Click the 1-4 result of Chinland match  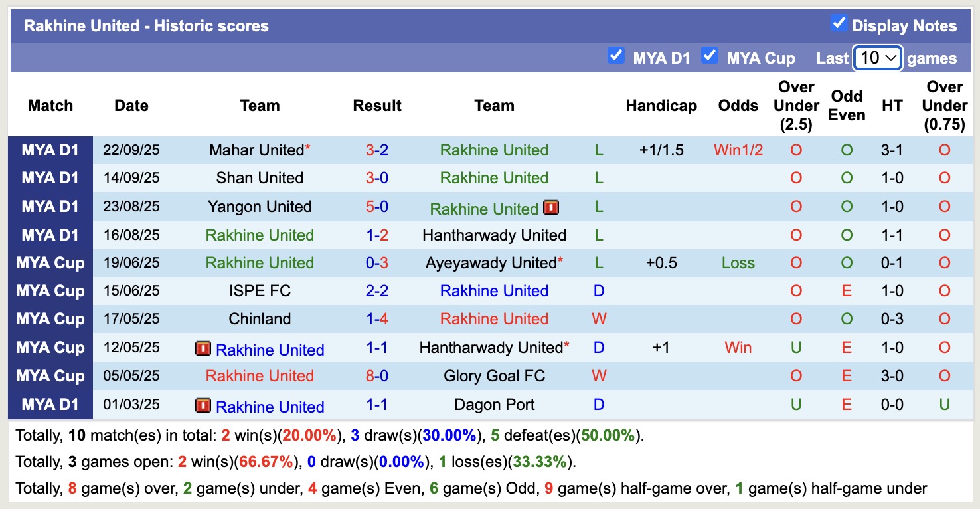(x=377, y=319)
